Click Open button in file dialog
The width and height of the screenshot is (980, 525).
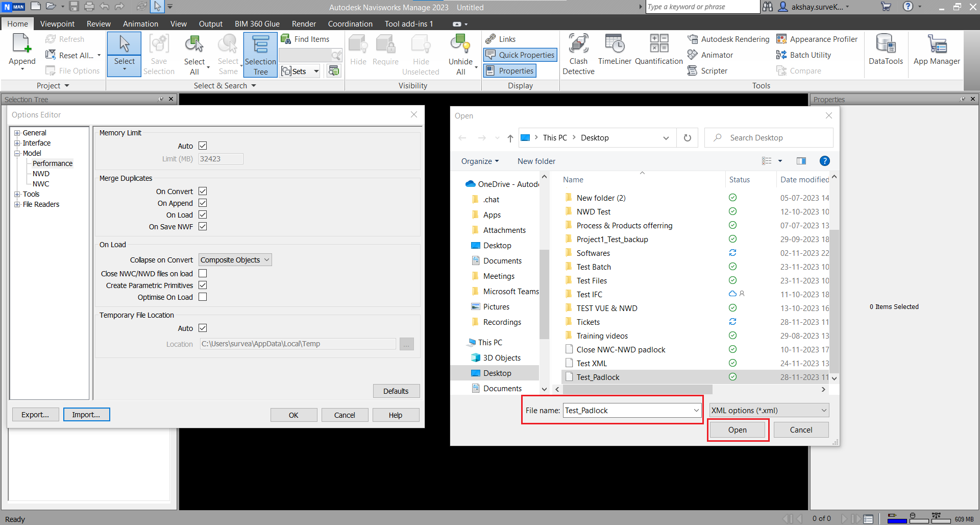738,430
